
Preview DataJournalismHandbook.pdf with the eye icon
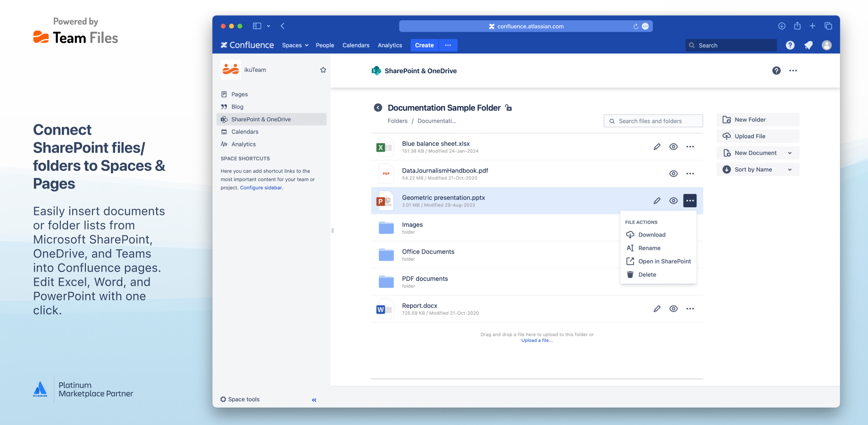click(674, 173)
